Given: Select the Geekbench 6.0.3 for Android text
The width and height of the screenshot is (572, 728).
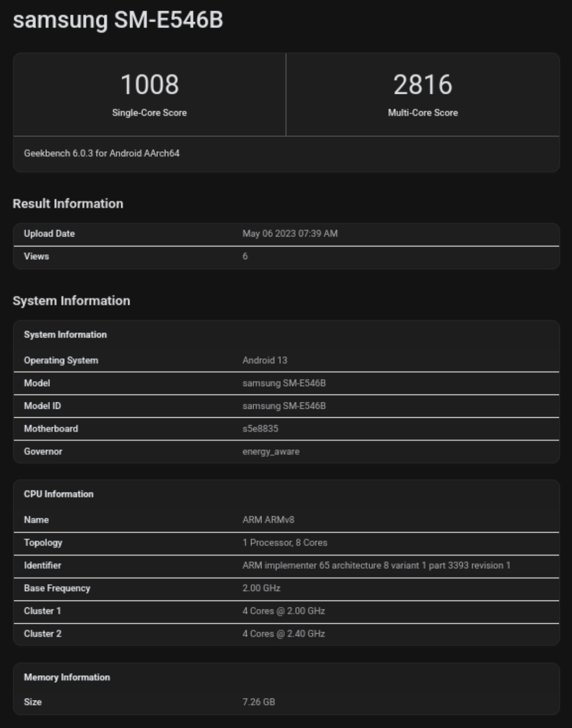Looking at the screenshot, I should (x=102, y=153).
